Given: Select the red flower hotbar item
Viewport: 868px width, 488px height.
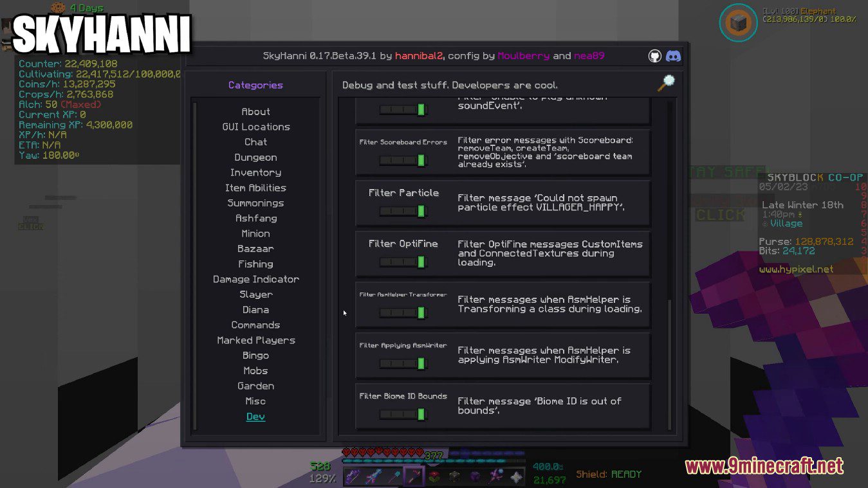Looking at the screenshot, I should point(434,476).
